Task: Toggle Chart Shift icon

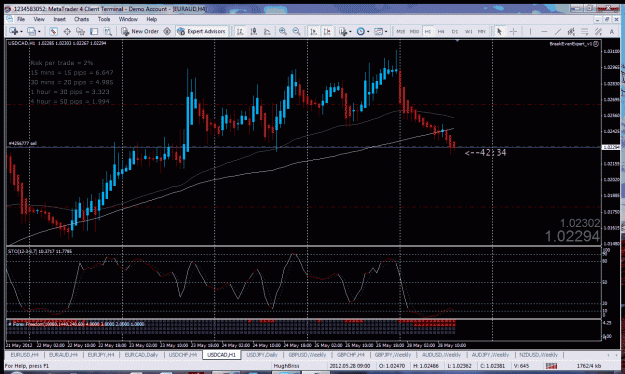Action: pyautogui.click(x=327, y=31)
